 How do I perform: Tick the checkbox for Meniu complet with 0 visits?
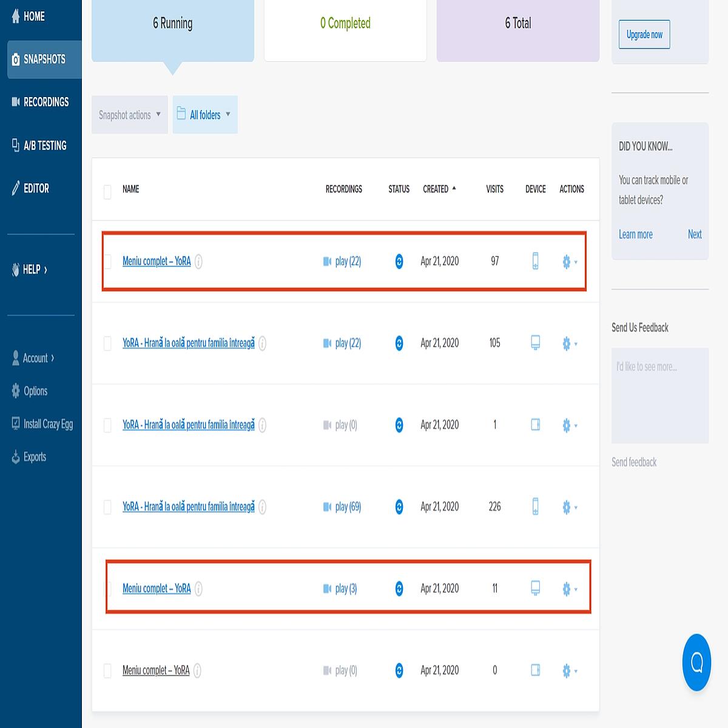pyautogui.click(x=107, y=670)
